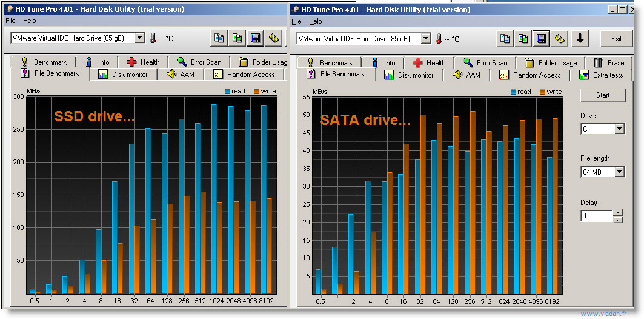644x319 pixels.
Task: Open Random Access tab in right window
Action: coord(530,75)
